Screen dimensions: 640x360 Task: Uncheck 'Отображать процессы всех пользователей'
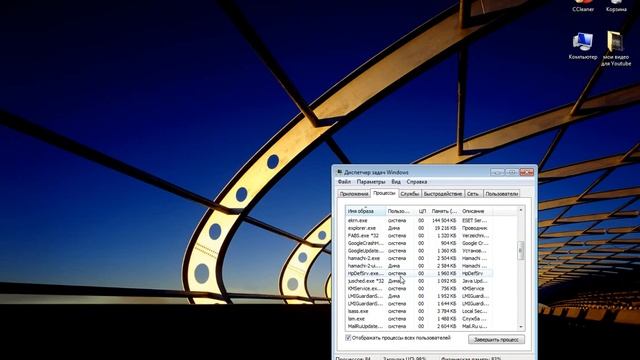click(348, 338)
